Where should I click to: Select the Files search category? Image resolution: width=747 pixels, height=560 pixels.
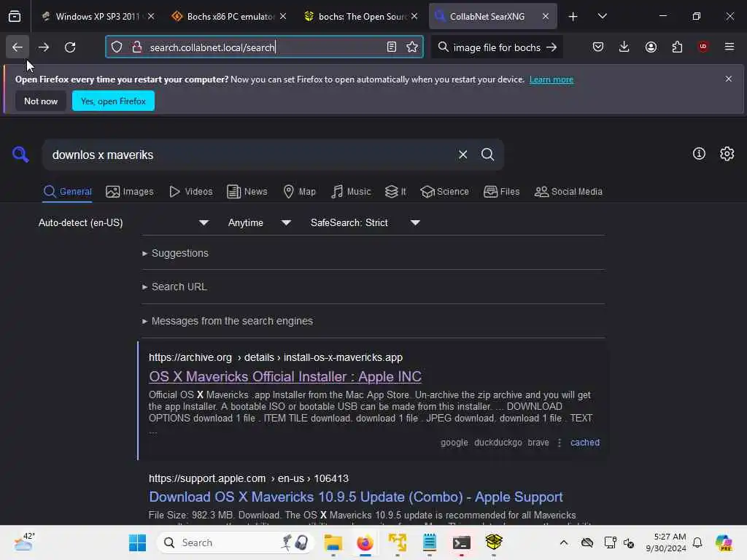501,192
